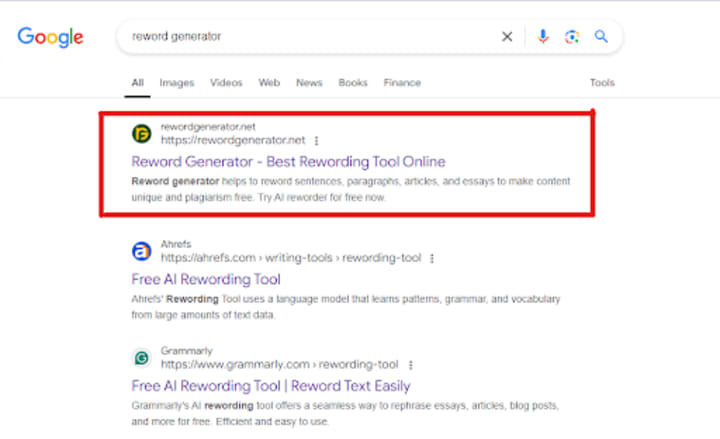Click the magnifying glass search button
This screenshot has height=439, width=720.
tap(601, 36)
